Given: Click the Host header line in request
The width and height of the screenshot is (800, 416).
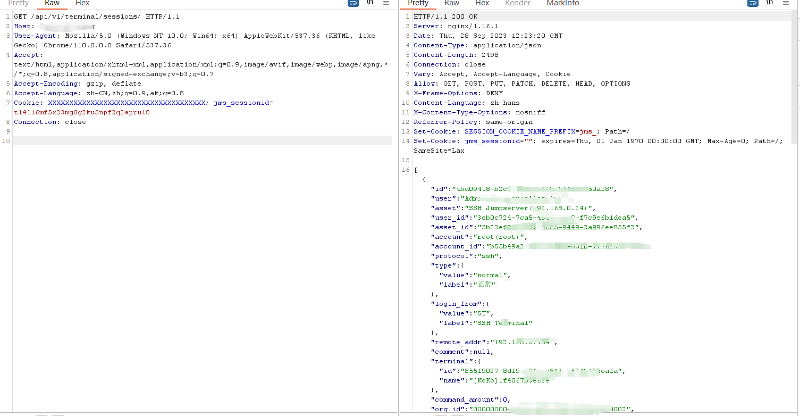Looking at the screenshot, I should point(54,27).
